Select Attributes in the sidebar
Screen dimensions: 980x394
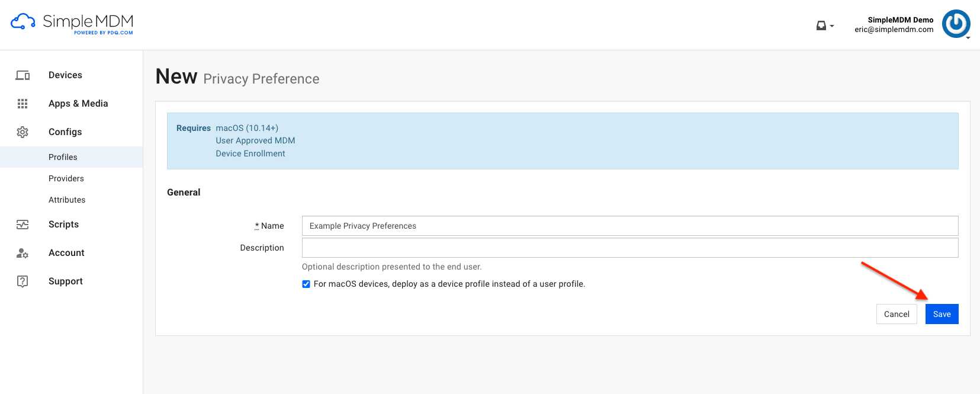click(x=67, y=200)
